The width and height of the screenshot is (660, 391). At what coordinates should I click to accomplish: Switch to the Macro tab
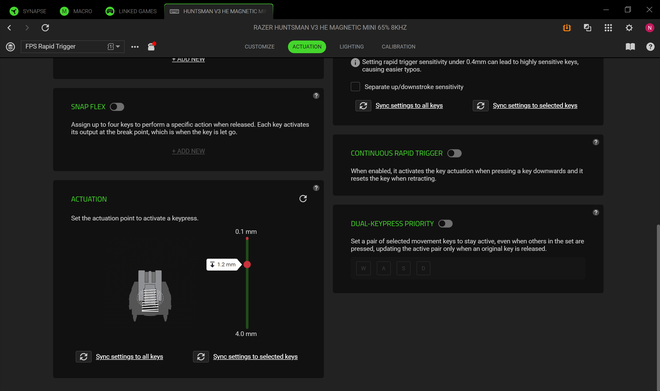click(x=76, y=11)
